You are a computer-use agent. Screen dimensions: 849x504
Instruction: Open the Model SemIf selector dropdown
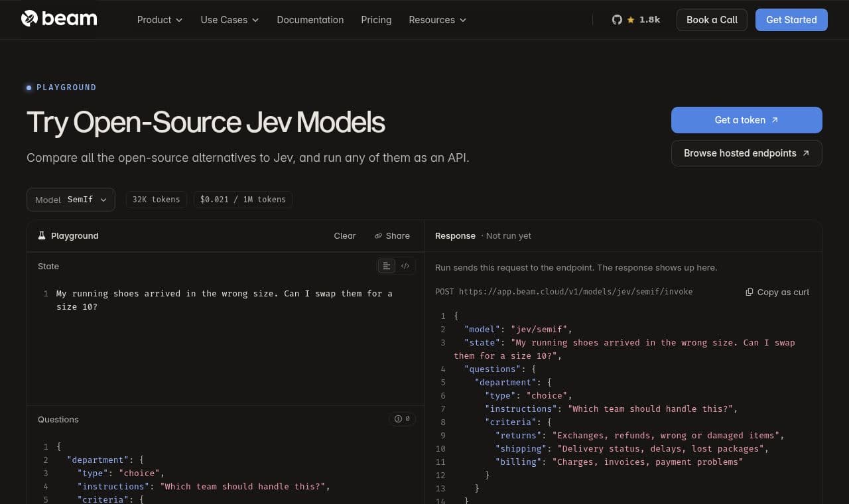71,200
